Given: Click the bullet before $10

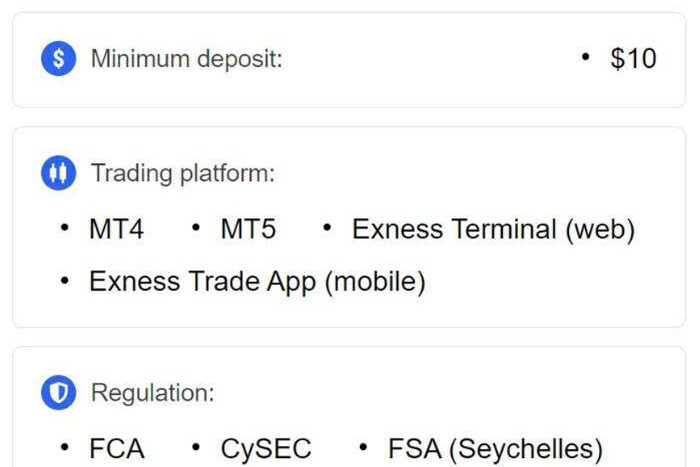Looking at the screenshot, I should click(586, 57).
